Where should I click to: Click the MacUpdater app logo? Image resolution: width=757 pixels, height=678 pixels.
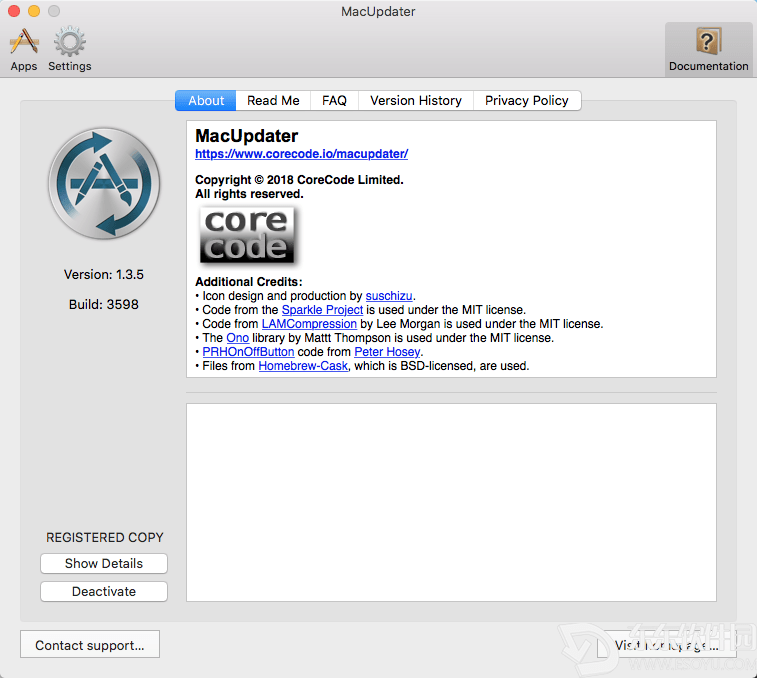coord(104,184)
